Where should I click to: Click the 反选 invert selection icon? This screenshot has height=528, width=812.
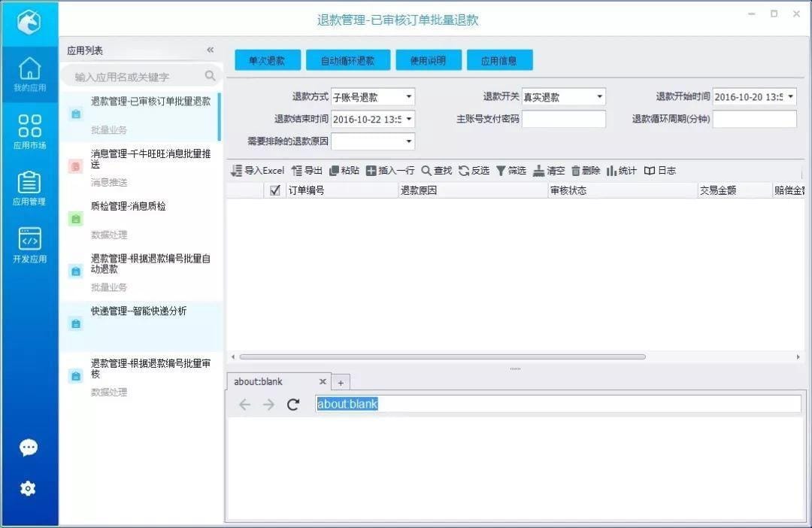pos(474,170)
